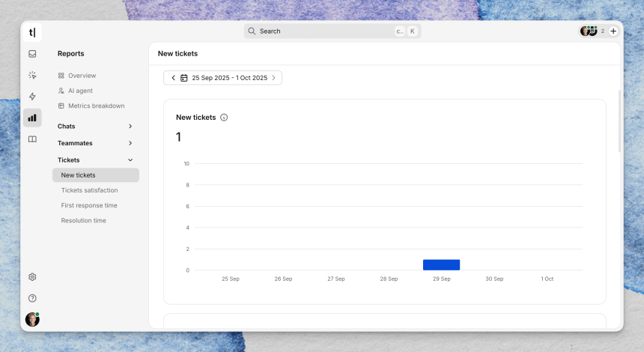644x352 pixels.
Task: Open Settings with the gear icon
Action: (32, 277)
